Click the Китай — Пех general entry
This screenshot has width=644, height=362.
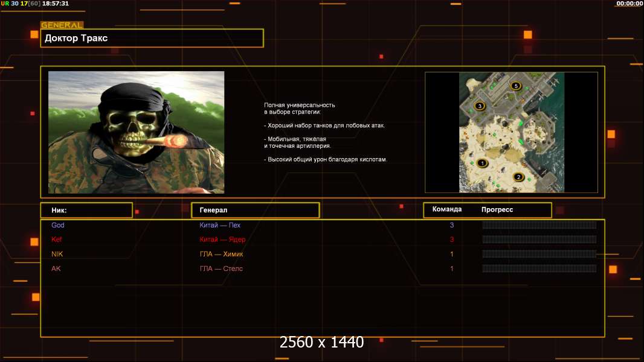[x=220, y=225]
